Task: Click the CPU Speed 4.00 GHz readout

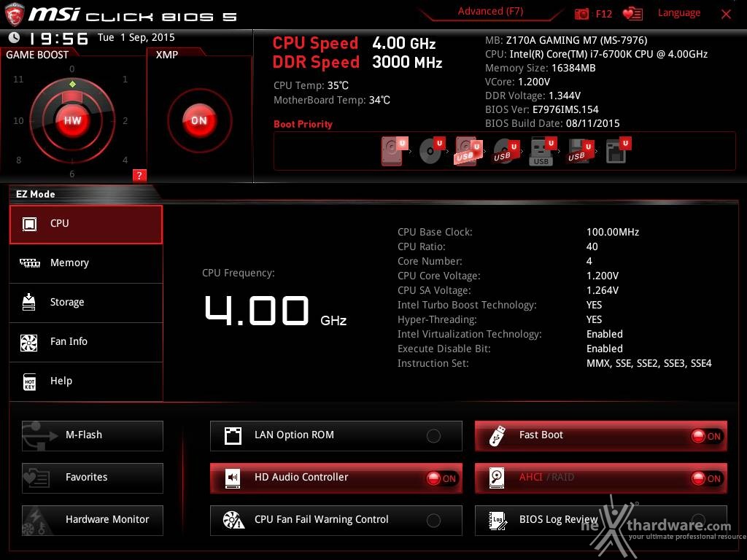Action: pos(354,43)
